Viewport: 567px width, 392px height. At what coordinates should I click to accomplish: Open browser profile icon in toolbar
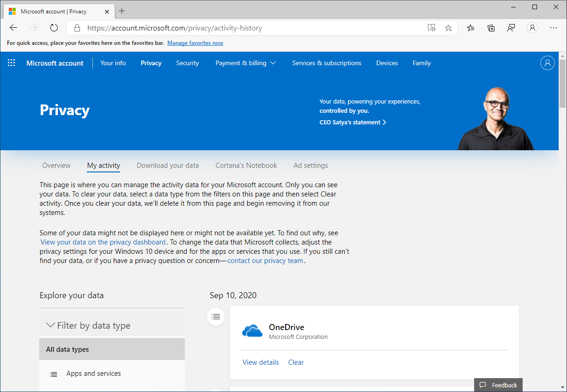[x=532, y=28]
